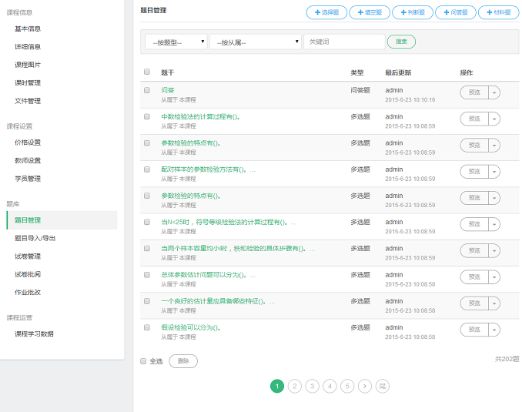Open page 2 in pagination

point(294,386)
